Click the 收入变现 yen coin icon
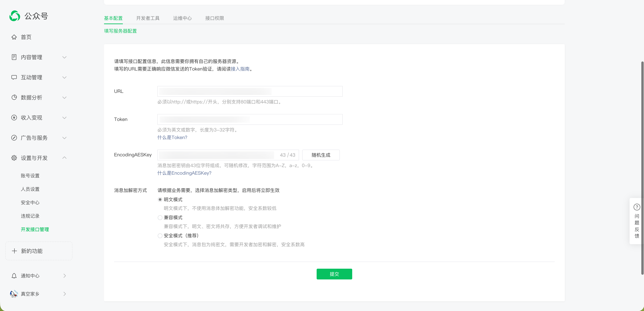Image resolution: width=644 pixels, height=311 pixels. click(x=14, y=118)
